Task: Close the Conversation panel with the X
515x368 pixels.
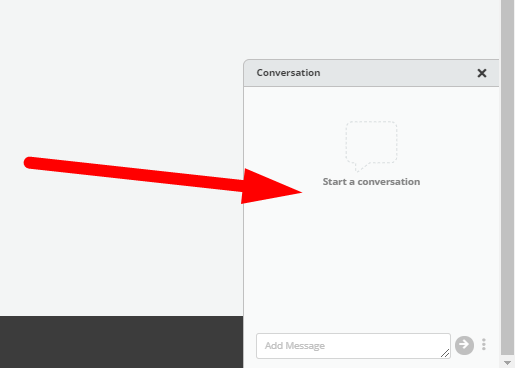Action: pos(482,73)
